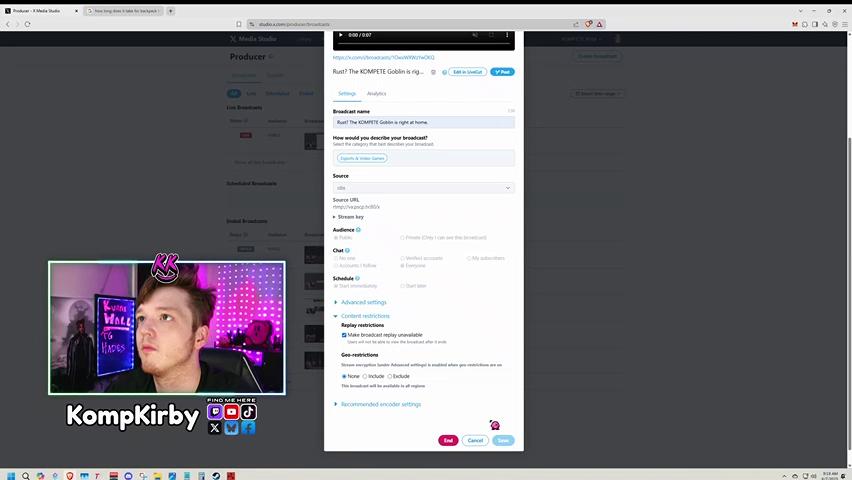Click the help icon before Edit in LiveCut
852x480 pixels.
444,72
